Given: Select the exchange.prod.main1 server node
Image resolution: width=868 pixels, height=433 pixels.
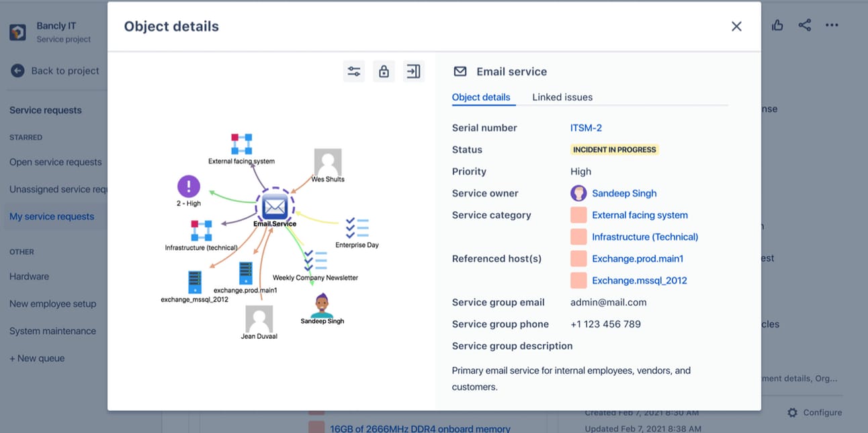Looking at the screenshot, I should [x=245, y=274].
